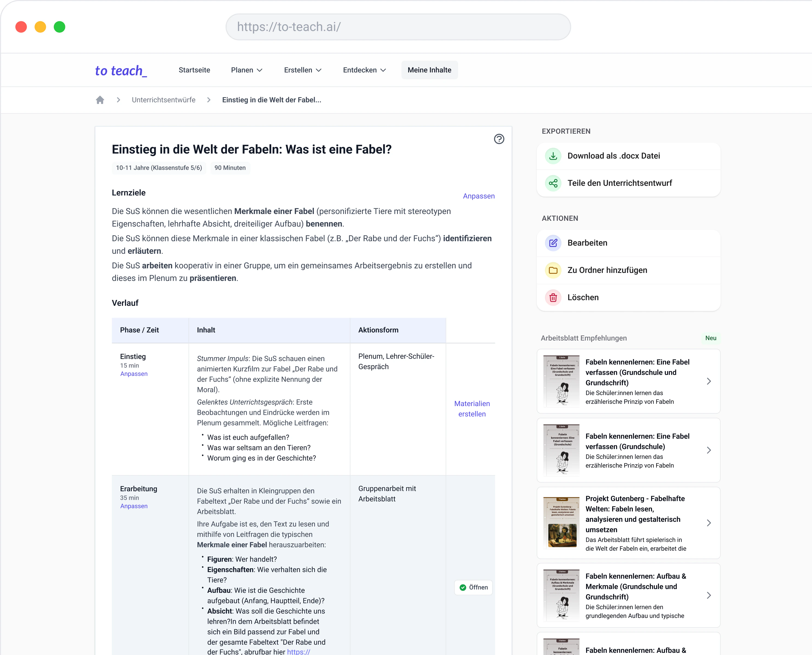
Task: Open arrow for Projekt Gutenberg worksheet
Action: (x=709, y=523)
